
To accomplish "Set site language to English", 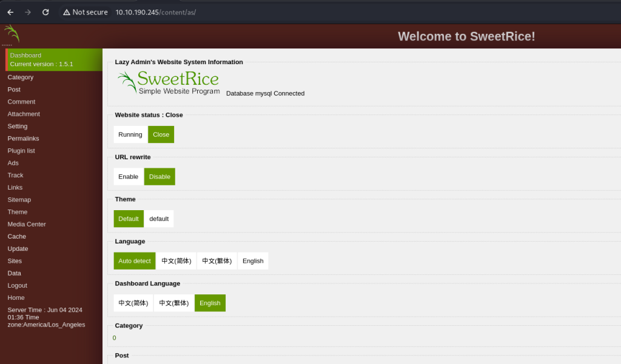I will [253, 260].
